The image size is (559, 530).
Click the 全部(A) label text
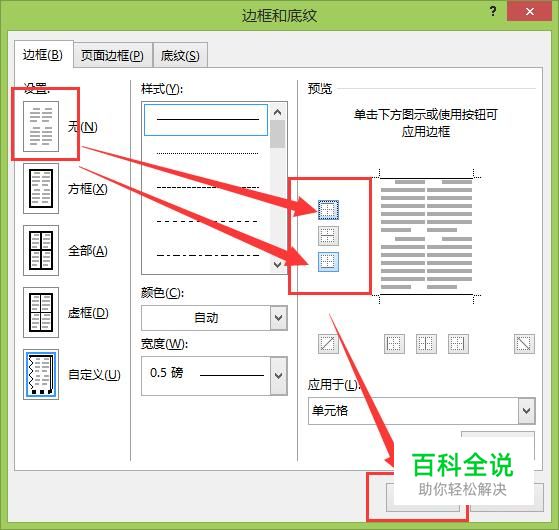[87, 251]
